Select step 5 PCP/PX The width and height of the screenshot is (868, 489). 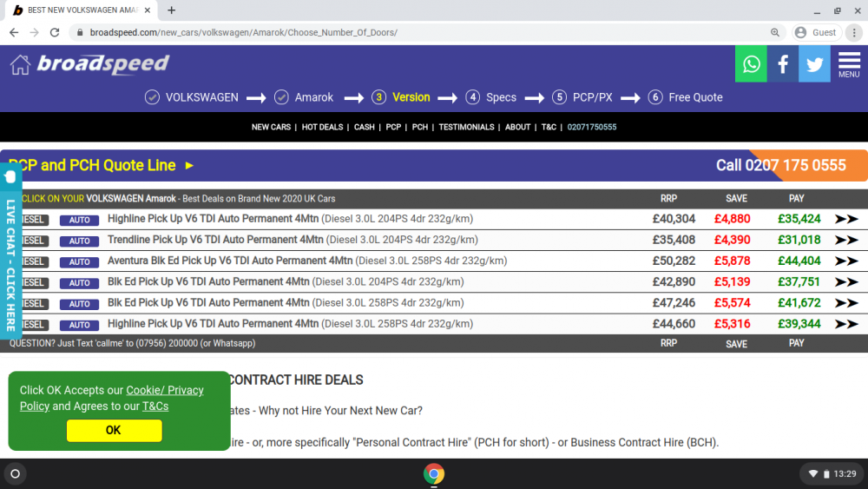click(582, 97)
